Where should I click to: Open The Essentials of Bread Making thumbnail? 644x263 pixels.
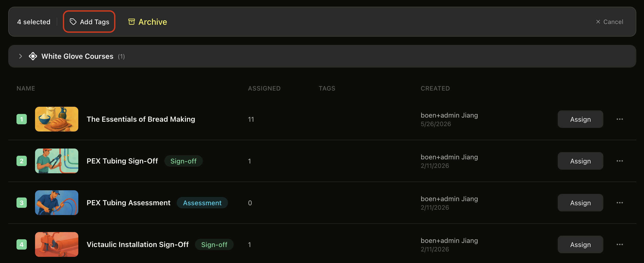pyautogui.click(x=57, y=119)
